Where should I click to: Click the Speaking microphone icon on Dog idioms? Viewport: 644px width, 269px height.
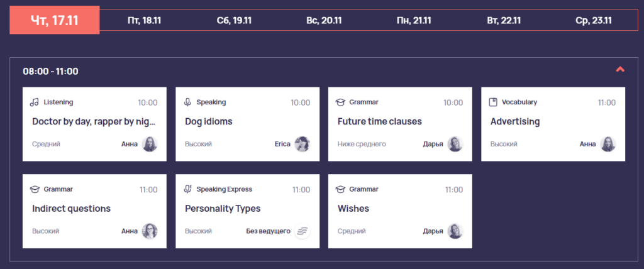click(x=187, y=102)
